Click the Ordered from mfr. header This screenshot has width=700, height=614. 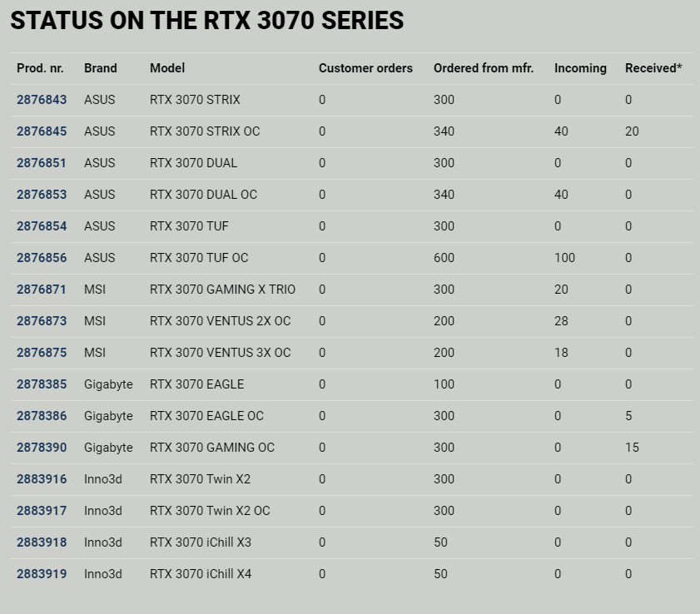(x=483, y=68)
